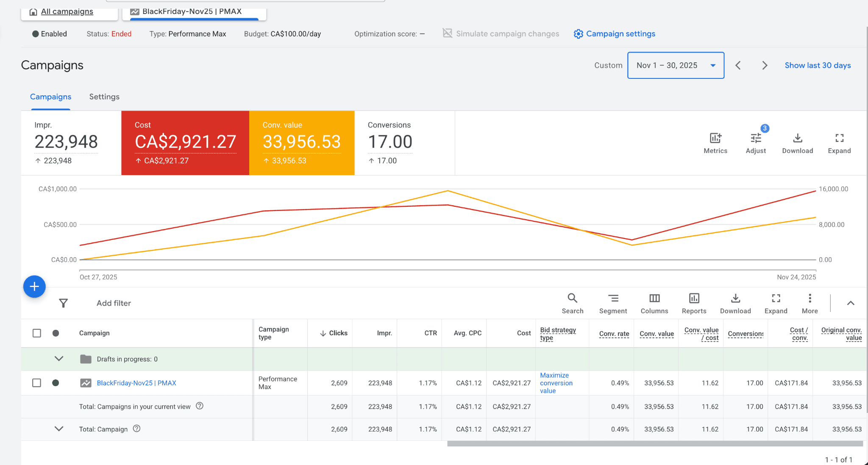Image resolution: width=868 pixels, height=465 pixels.
Task: Open the Columns icon
Action: click(x=654, y=298)
